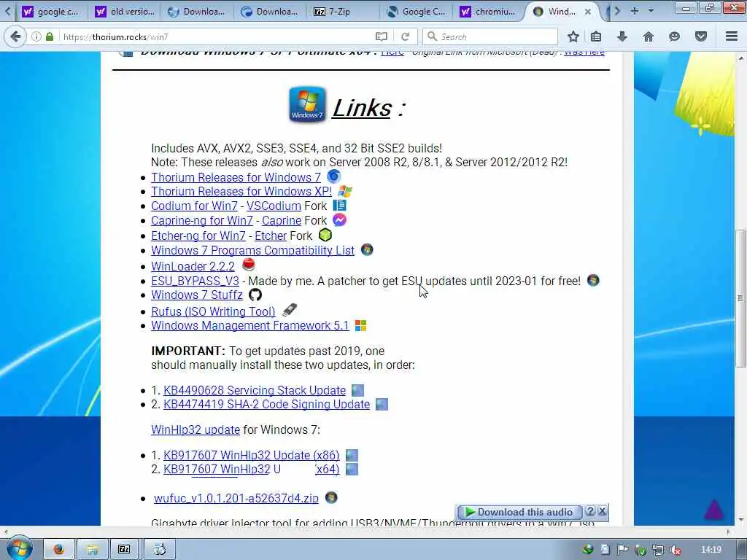
Task: Click the GitHub icon beside Windows 7 Stuffz
Action: click(x=255, y=295)
